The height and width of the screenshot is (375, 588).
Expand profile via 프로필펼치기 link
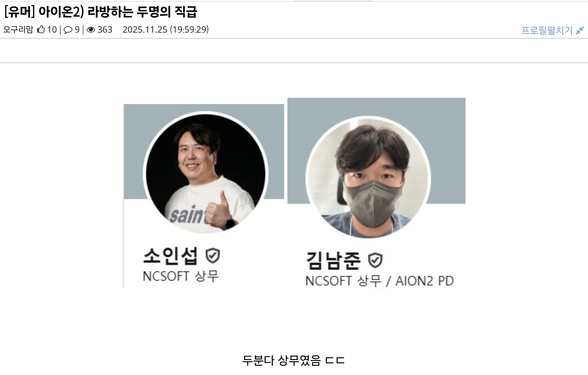tap(547, 31)
